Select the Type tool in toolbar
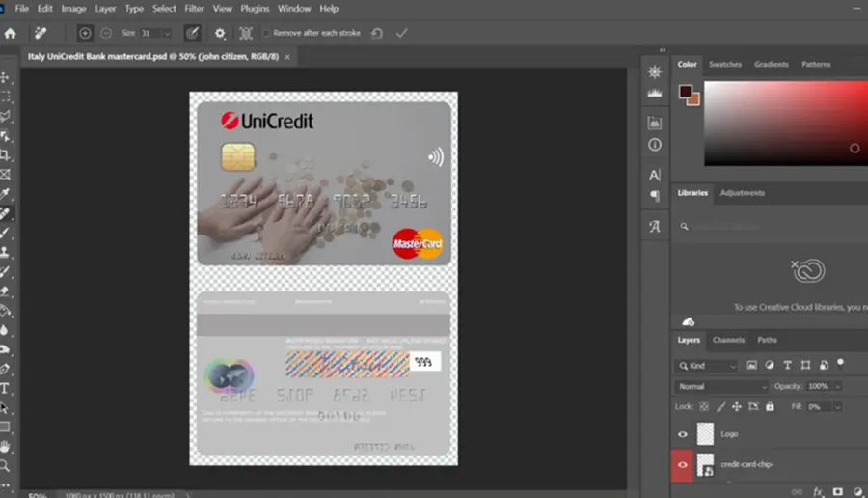868x498 pixels. pos(5,388)
